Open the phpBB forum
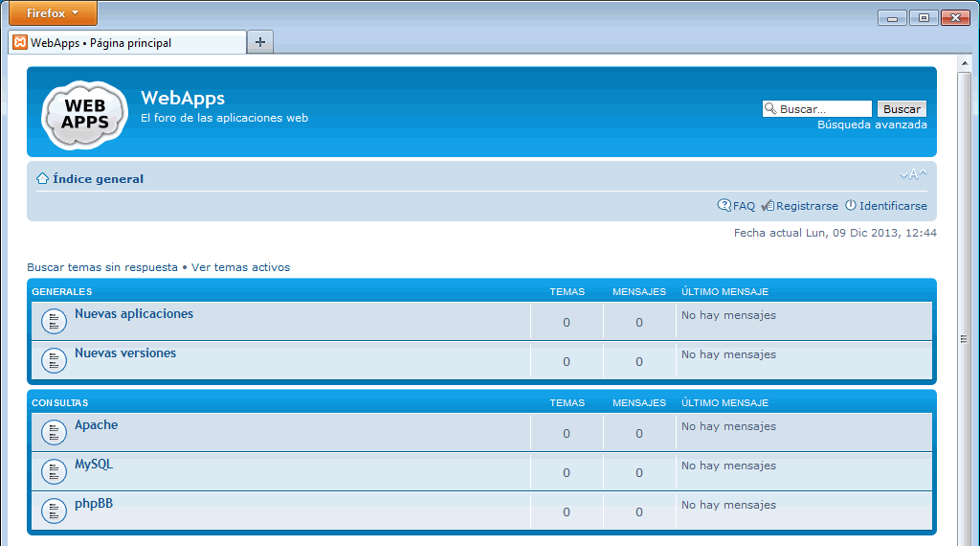 point(94,504)
